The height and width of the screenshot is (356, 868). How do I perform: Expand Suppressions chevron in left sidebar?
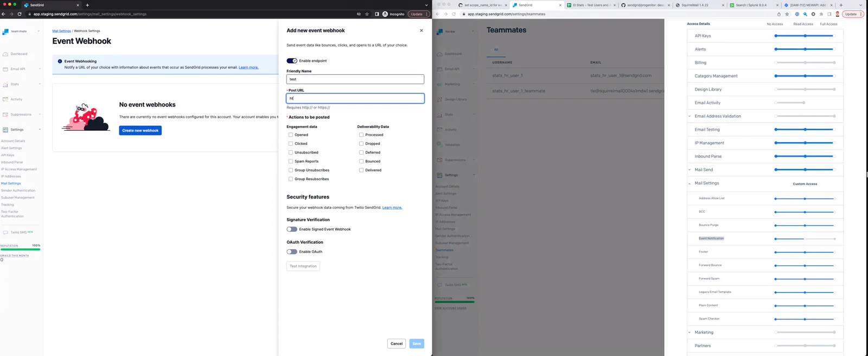(x=40, y=115)
